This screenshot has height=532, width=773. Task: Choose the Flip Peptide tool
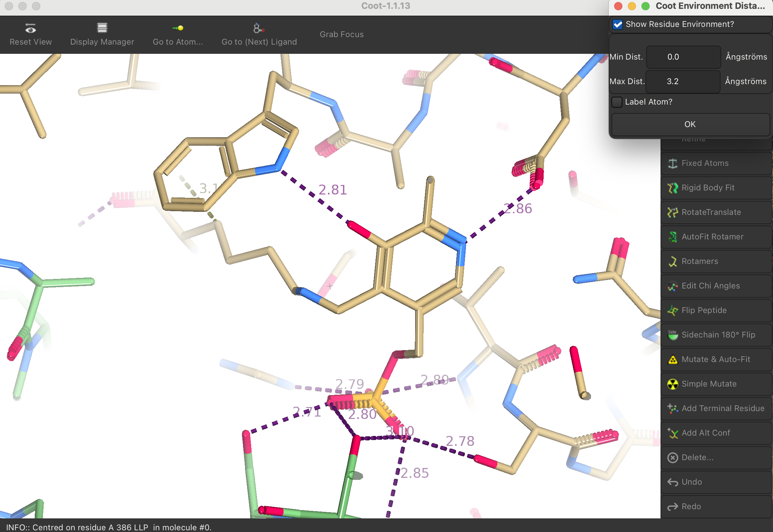(x=704, y=310)
